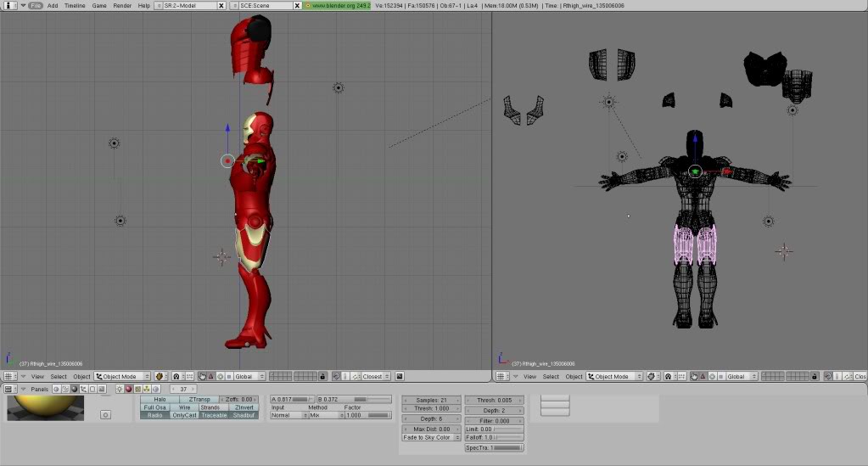Open left viewport View menu
Image resolution: width=868 pixels, height=466 pixels.
(x=37, y=376)
